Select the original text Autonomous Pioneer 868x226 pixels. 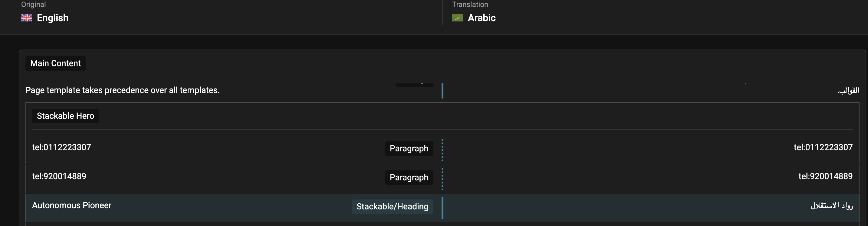pos(71,205)
